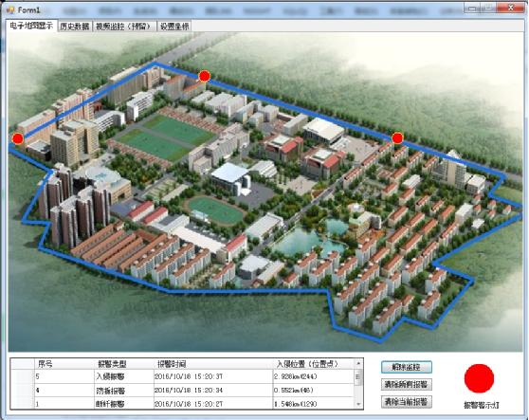Click the 解除监控 button
529x420 pixels.
coord(407,367)
